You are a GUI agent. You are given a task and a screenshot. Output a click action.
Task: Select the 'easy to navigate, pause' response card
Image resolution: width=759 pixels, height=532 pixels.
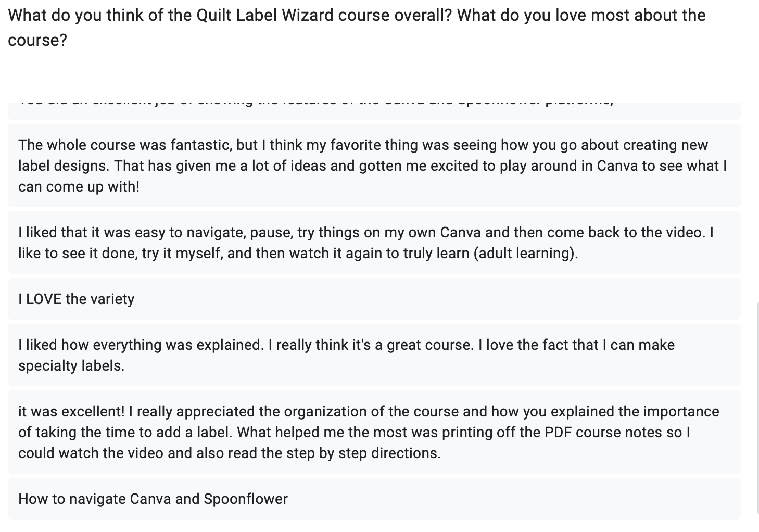(374, 243)
